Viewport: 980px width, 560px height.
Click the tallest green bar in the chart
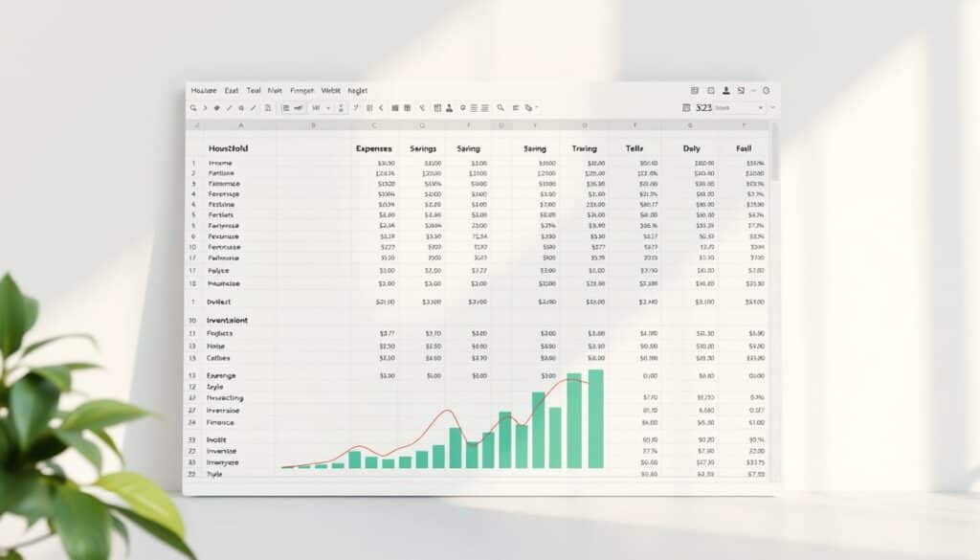pyautogui.click(x=596, y=418)
